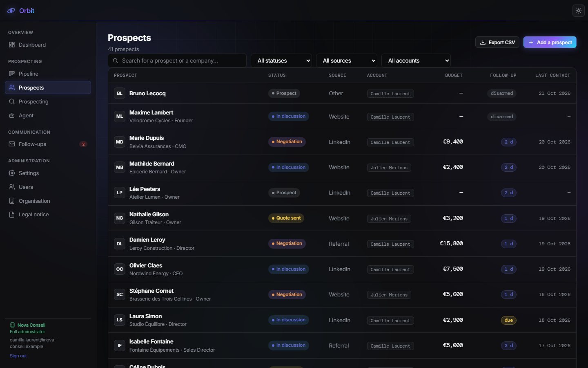Click the 3 d follow-up badge for Isabelle Fontaine

pos(509,346)
